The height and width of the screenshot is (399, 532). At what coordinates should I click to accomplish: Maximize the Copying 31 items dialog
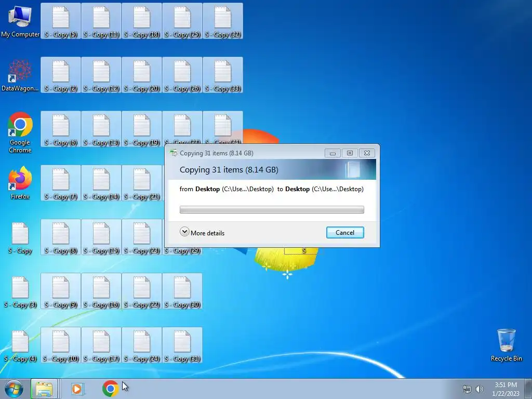click(350, 153)
